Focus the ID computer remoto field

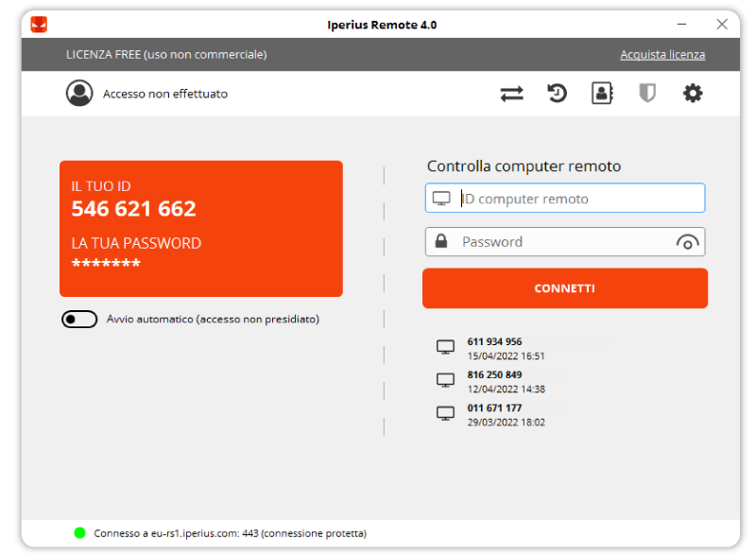pyautogui.click(x=565, y=198)
